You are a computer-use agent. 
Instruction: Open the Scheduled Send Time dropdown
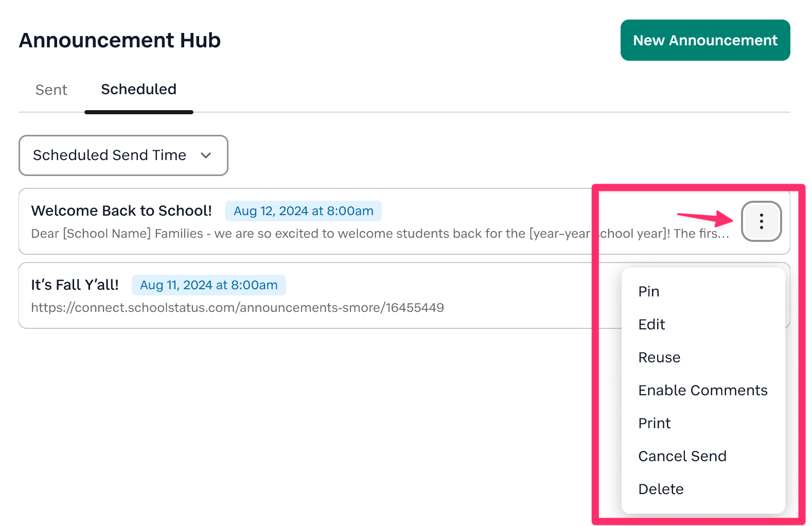123,155
